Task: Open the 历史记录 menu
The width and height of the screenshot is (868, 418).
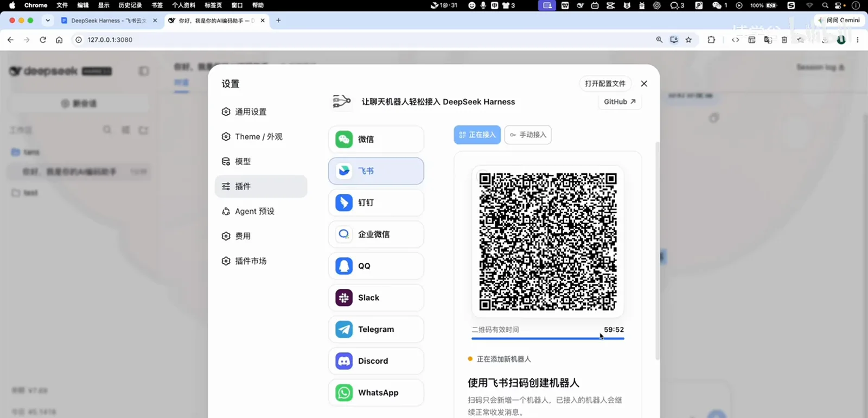Action: [x=130, y=5]
